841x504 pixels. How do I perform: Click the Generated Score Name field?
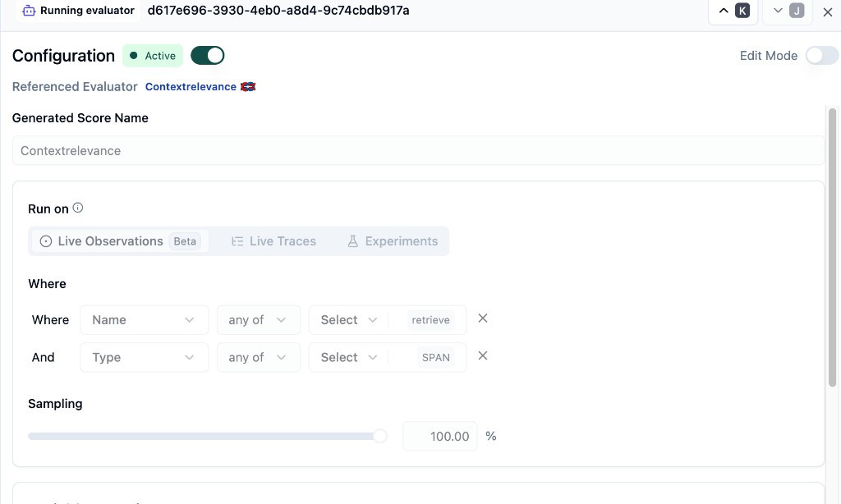[417, 151]
